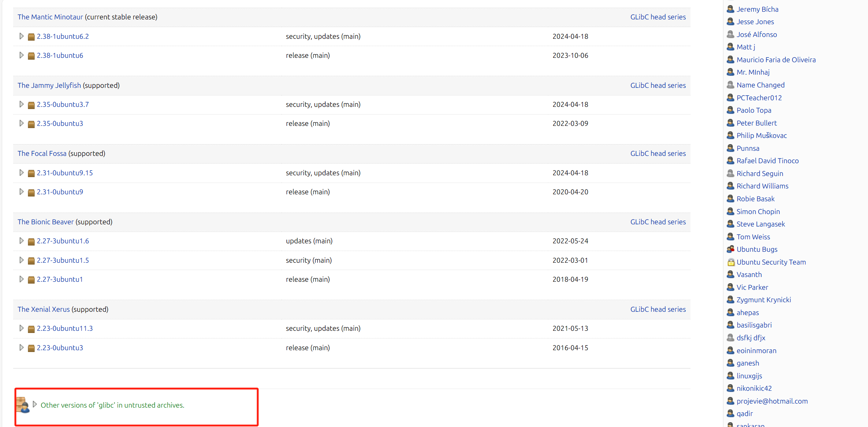Click package icon beside 2.38-1ubuntu6.2
The width and height of the screenshot is (868, 427).
coord(31,37)
